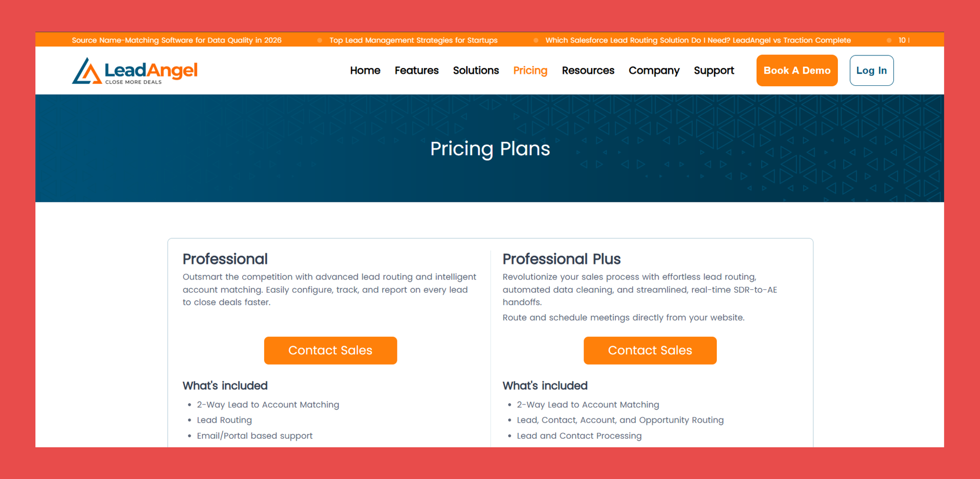This screenshot has height=479, width=980.
Task: Click Contact Sales under Professional Plus
Action: coord(650,350)
